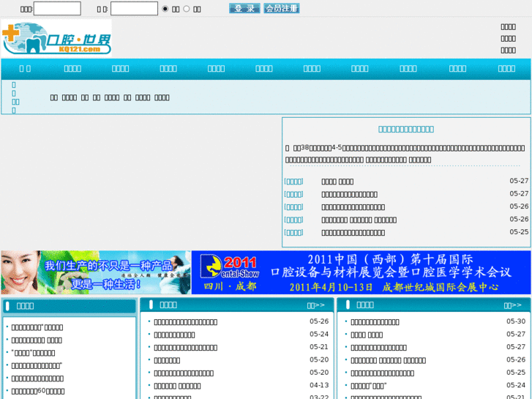The height and width of the screenshot is (399, 532).
Task: Click the headline summary text mentioning 38 and 4-5
Action: [405, 154]
